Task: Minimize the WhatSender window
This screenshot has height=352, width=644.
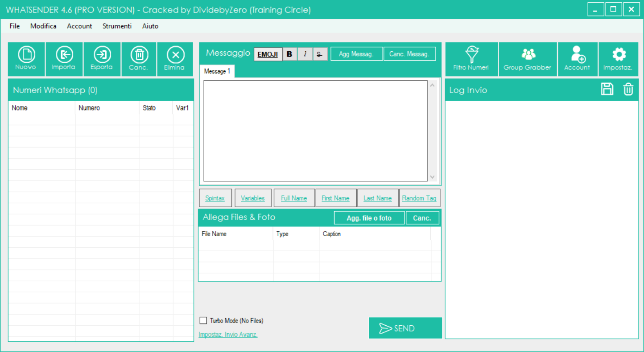Action: (595, 9)
